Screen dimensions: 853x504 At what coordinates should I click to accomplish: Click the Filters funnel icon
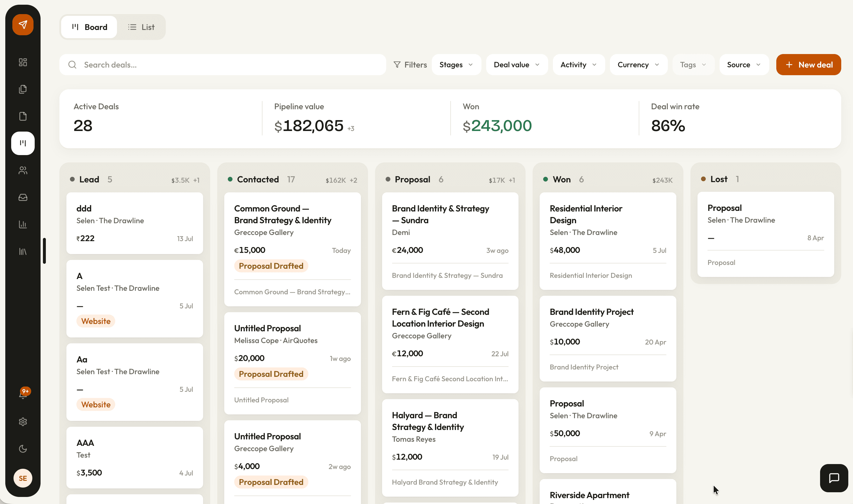click(397, 65)
